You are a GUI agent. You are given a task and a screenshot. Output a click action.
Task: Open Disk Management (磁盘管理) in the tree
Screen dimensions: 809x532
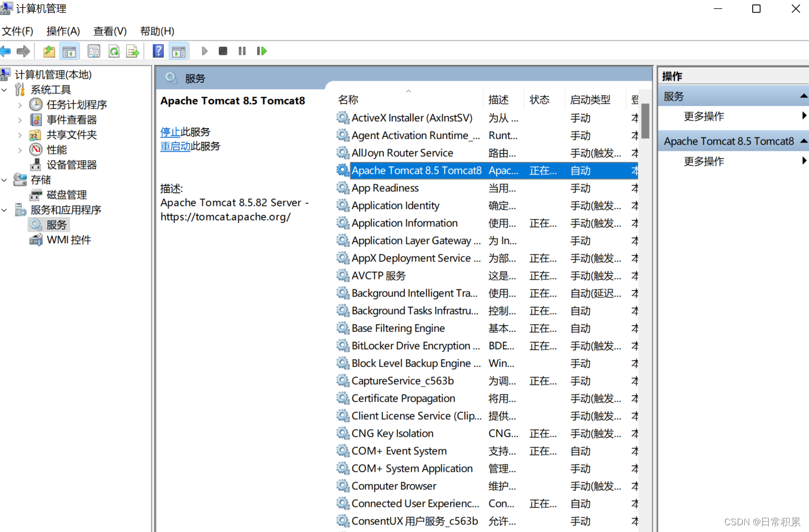point(67,195)
